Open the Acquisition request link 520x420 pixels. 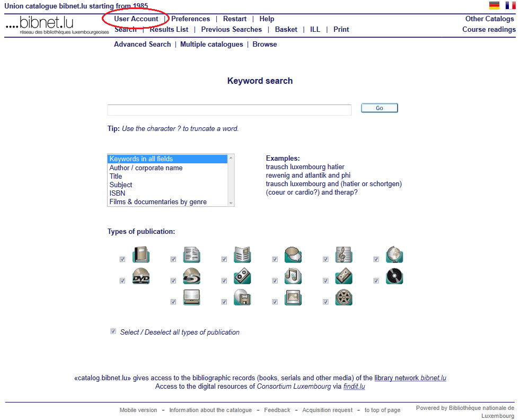pyautogui.click(x=328, y=410)
